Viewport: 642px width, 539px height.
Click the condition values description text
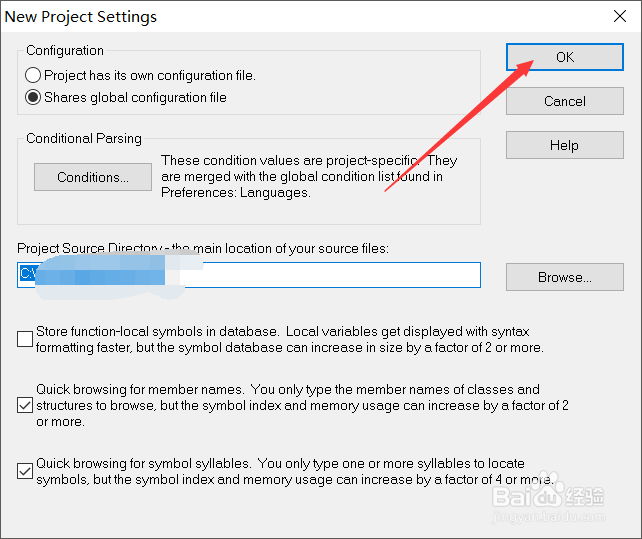pos(310,177)
